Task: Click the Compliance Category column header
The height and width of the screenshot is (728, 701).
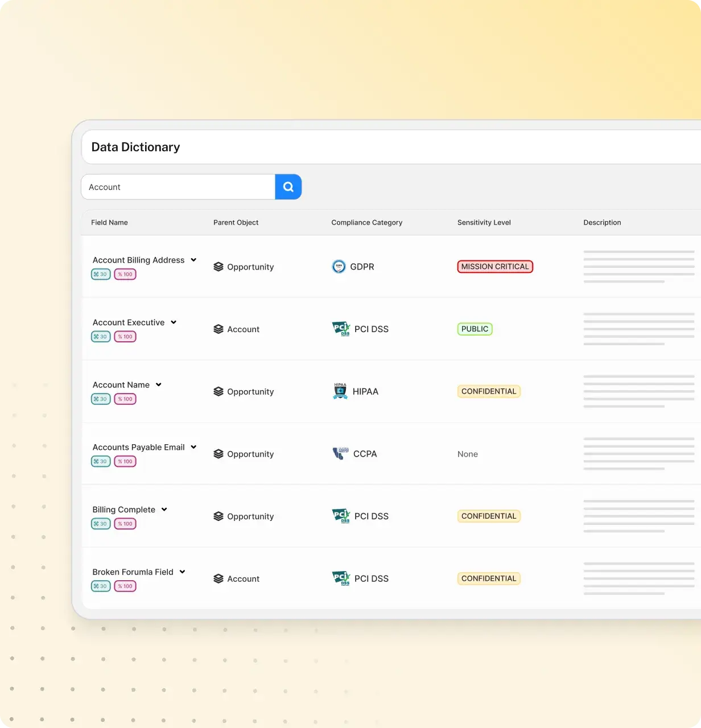Action: [367, 222]
